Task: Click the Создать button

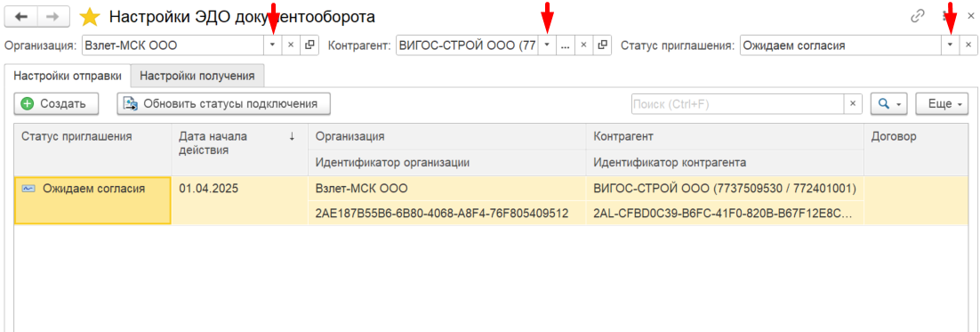Action: click(x=56, y=104)
